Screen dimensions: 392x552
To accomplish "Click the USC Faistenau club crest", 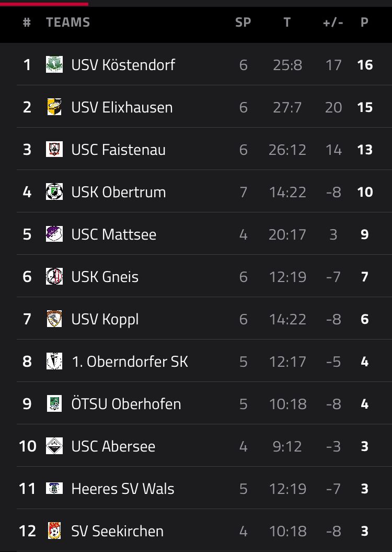I will coord(54,149).
